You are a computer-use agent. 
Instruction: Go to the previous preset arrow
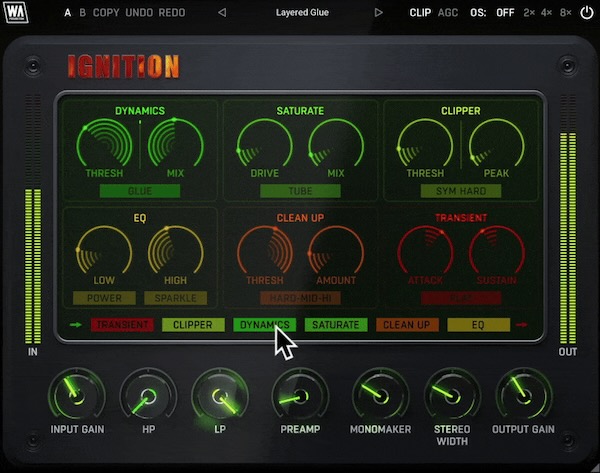click(x=222, y=13)
